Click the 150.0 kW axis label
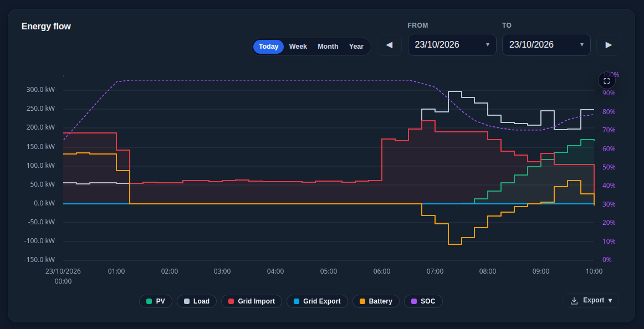The width and height of the screenshot is (644, 329). tap(40, 147)
